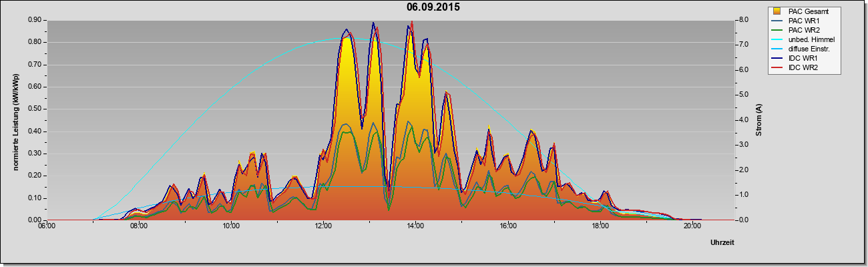The image size is (868, 267).
Task: Click the 06:00 time axis label
Action: pyautogui.click(x=47, y=226)
